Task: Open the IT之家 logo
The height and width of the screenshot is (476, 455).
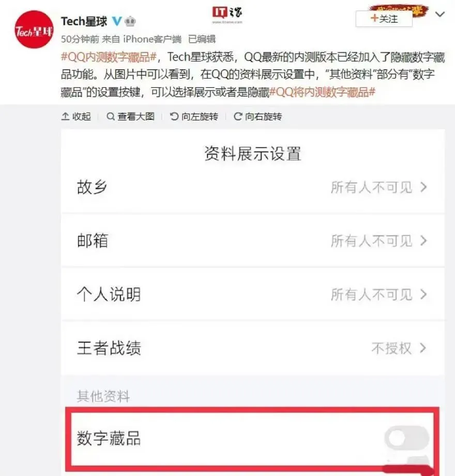Action: [x=227, y=14]
